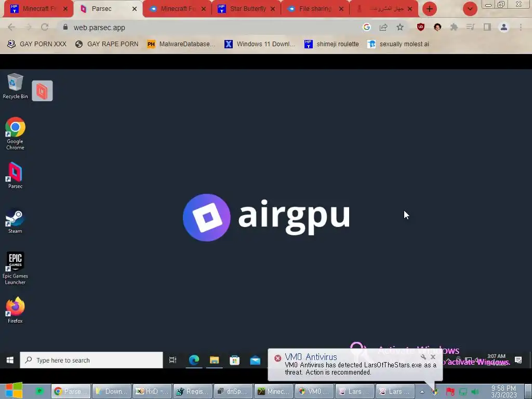Click the VM0 Antivirus threat message

click(x=361, y=368)
